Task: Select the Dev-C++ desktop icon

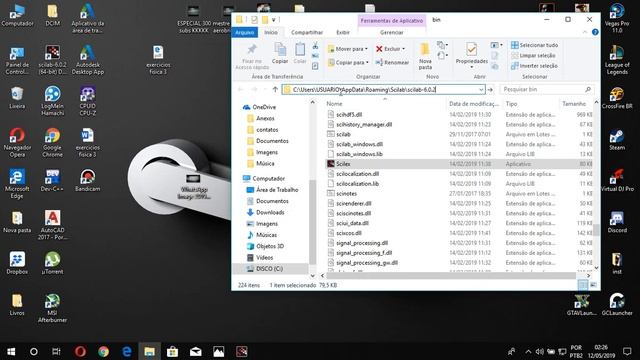Action: (x=52, y=180)
